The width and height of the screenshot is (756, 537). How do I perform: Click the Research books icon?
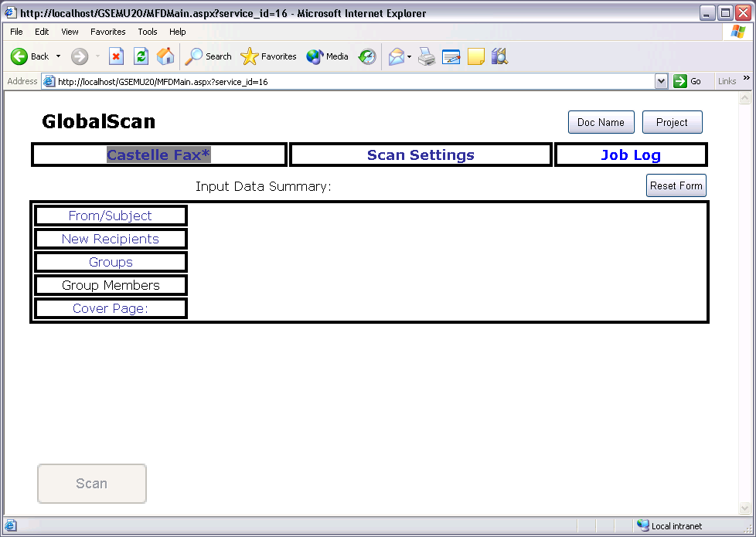500,56
